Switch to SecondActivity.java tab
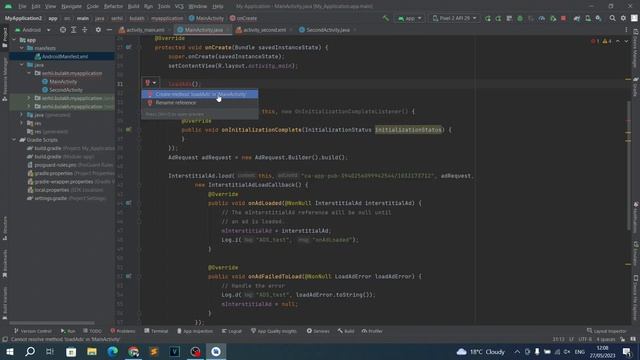The width and height of the screenshot is (640, 360). (x=327, y=30)
